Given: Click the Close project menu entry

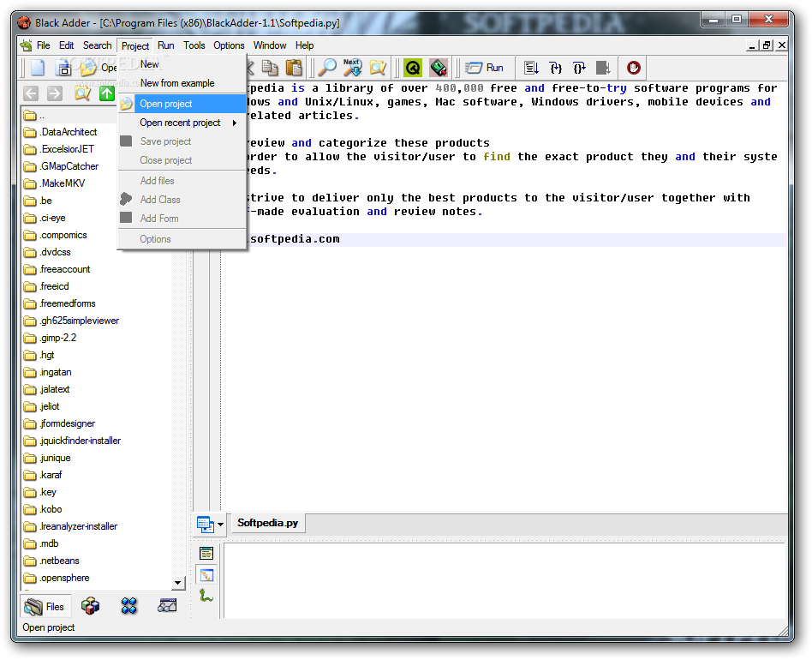Looking at the screenshot, I should [x=182, y=160].
